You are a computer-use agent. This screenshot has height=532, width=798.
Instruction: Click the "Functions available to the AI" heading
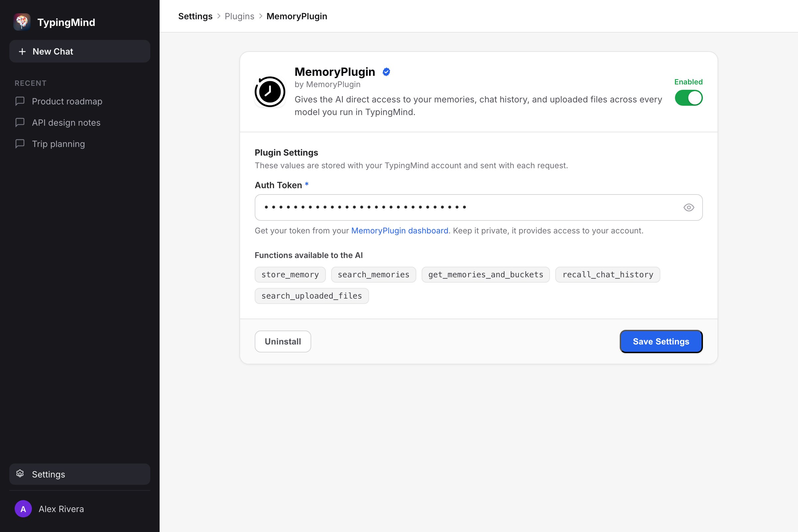(x=309, y=255)
